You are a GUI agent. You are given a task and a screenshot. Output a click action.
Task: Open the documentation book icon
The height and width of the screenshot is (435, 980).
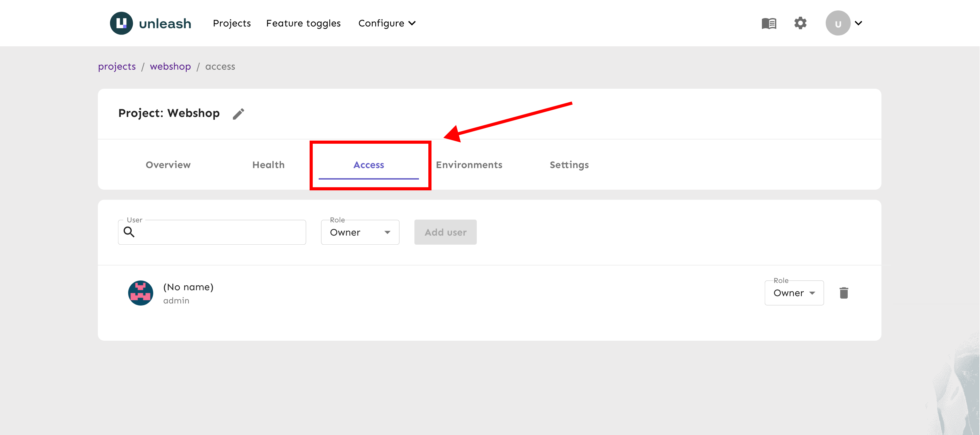pos(769,23)
